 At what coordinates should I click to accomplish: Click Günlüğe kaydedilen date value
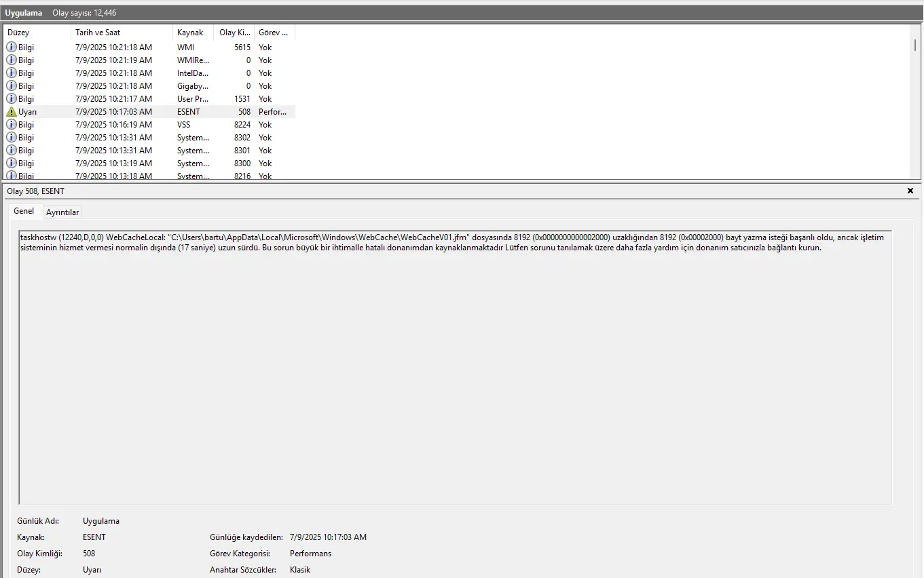pyautogui.click(x=328, y=537)
